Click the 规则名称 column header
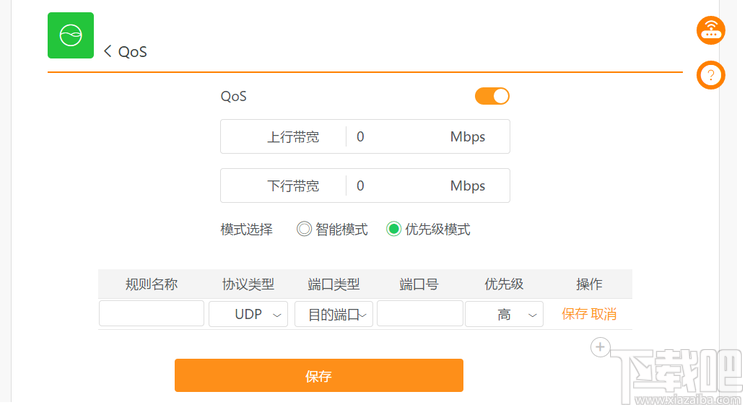The width and height of the screenshot is (750, 410). tap(151, 284)
